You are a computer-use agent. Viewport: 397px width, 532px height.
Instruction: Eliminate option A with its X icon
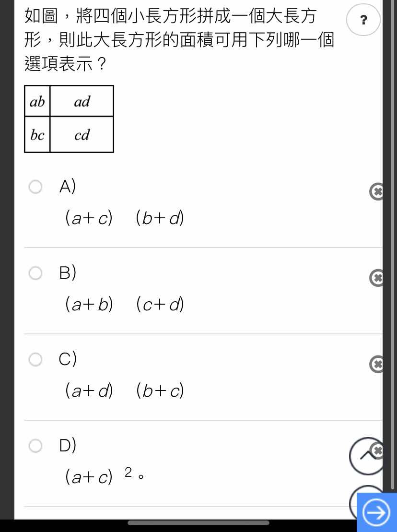376,192
